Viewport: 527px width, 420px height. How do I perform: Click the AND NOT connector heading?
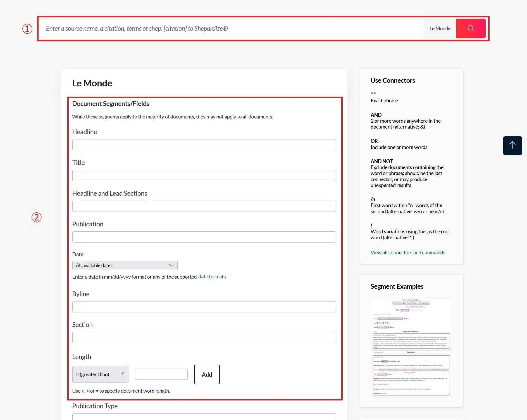click(x=381, y=161)
